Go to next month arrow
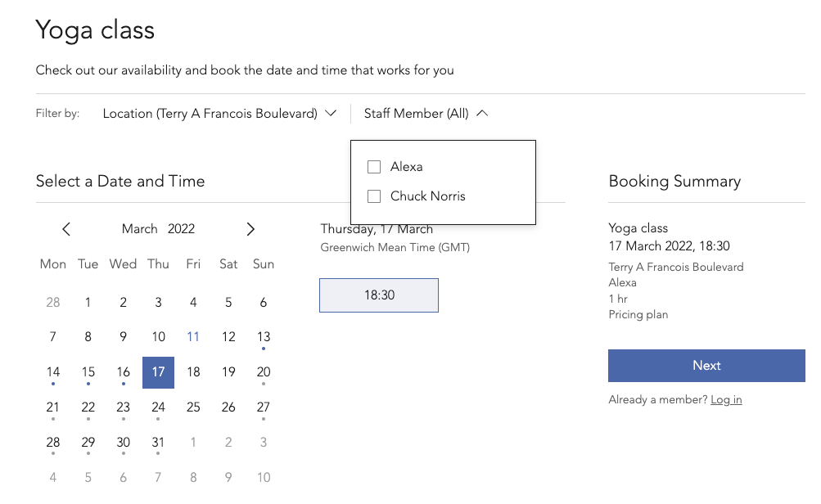This screenshot has width=821, height=504. click(250, 229)
